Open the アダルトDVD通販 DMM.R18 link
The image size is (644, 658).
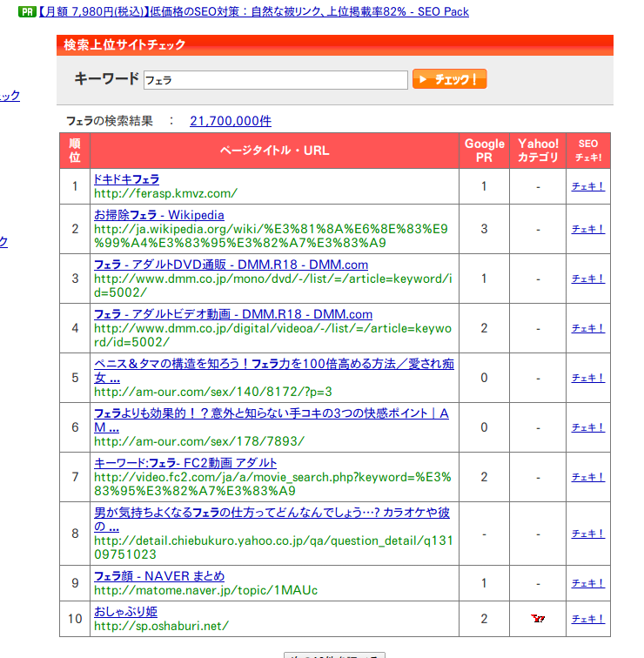[231, 265]
